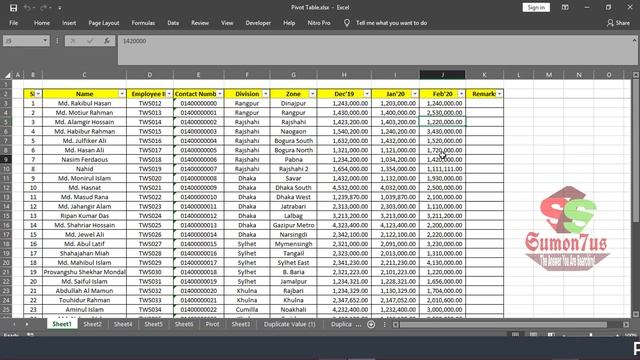
Task: Click the Tell me lightbulb icon
Action: (x=347, y=23)
